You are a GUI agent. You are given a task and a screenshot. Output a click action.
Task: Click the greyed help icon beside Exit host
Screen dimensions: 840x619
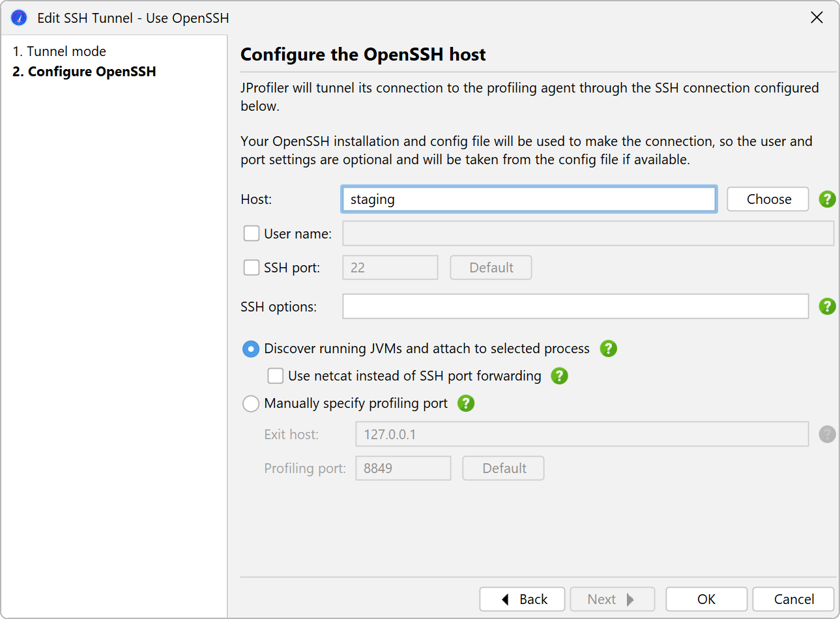(x=827, y=435)
